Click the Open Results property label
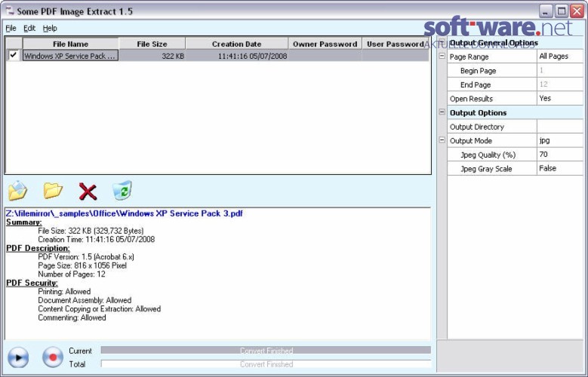588x377 pixels. 471,99
